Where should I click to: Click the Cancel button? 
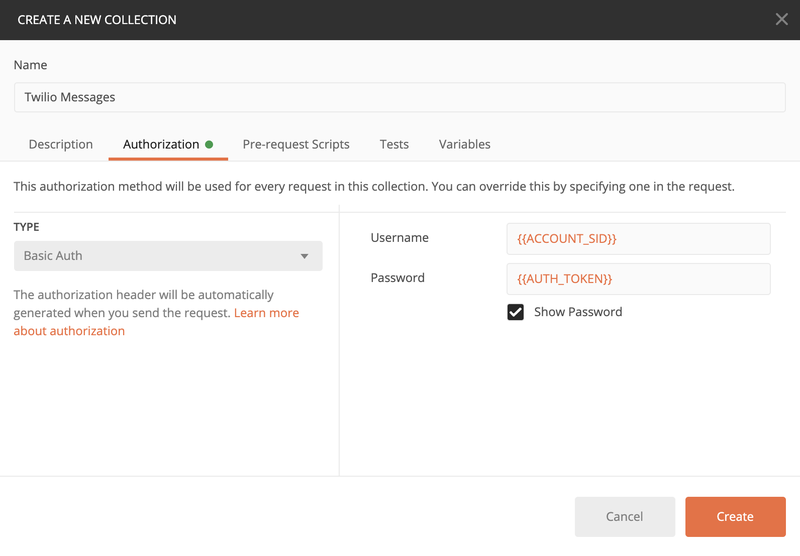point(624,516)
